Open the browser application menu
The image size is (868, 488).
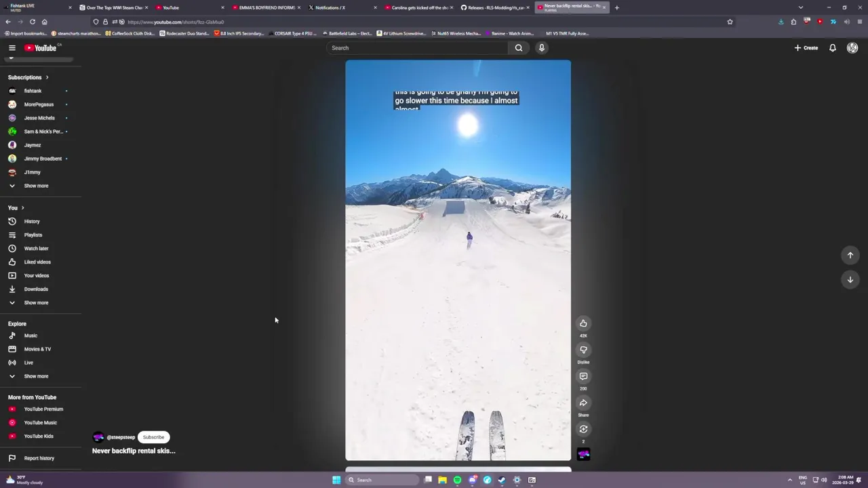(860, 22)
